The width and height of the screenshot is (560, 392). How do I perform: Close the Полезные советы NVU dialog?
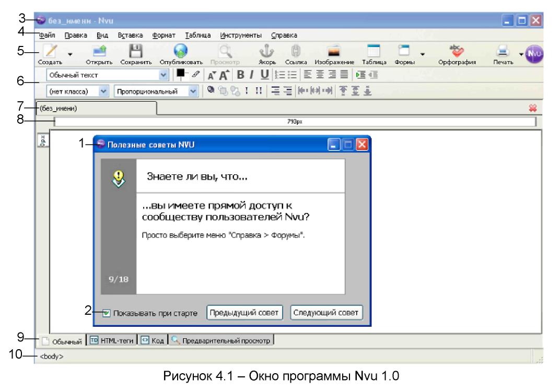(362, 145)
